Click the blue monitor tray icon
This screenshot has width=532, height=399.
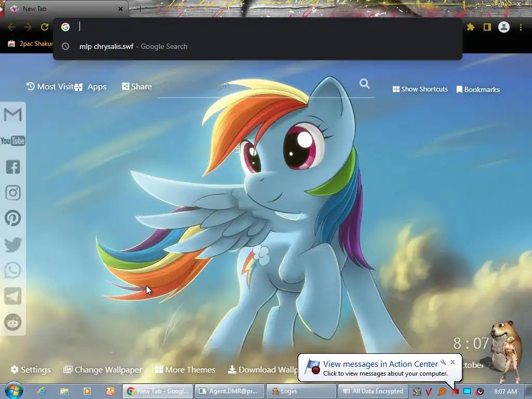(x=467, y=391)
